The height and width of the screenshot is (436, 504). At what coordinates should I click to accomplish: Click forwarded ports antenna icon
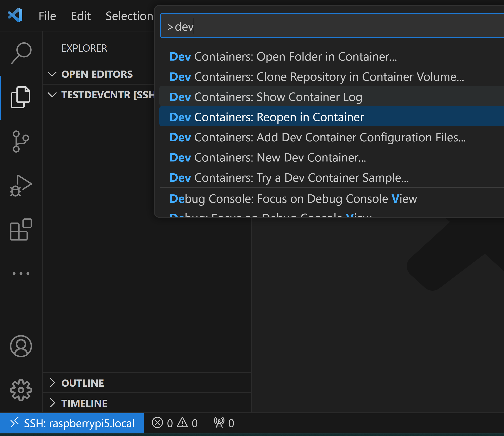[x=224, y=423]
